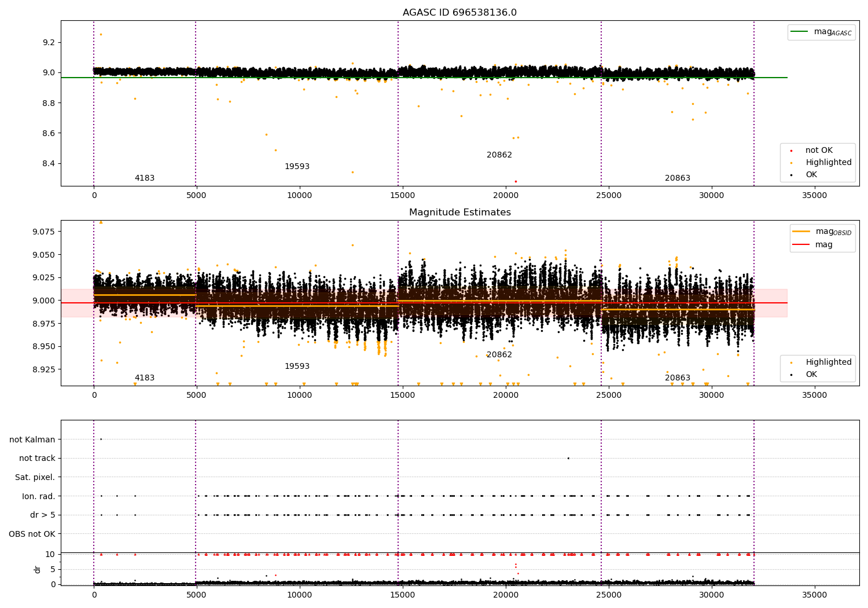868x608 pixels.
Task: Select the orange mag OBSID legend entry
Action: (822, 232)
